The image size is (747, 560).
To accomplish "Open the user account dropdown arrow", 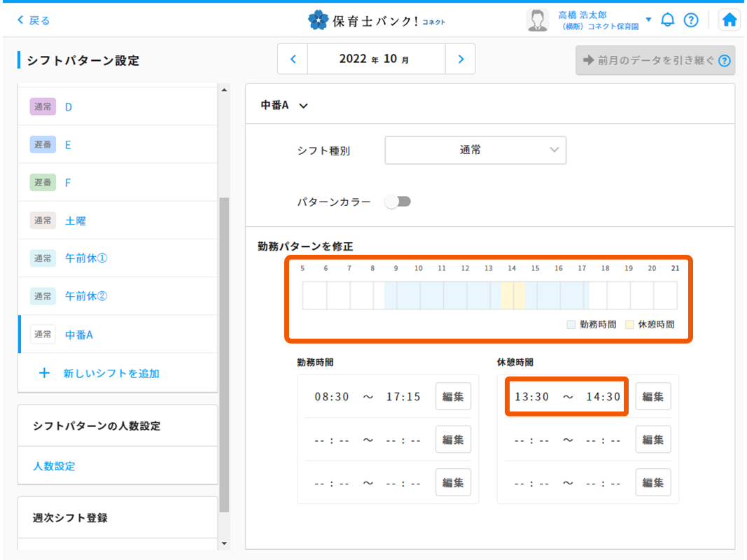I will [x=648, y=20].
